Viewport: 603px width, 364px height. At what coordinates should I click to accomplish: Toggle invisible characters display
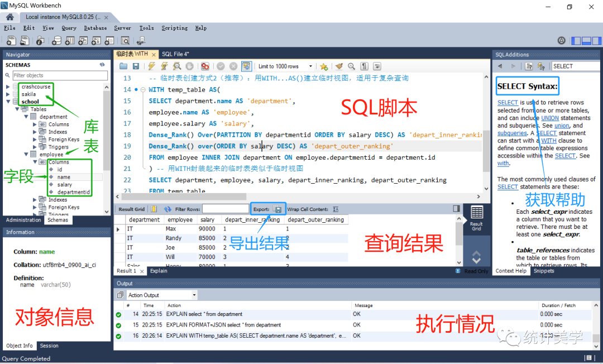[x=365, y=66]
